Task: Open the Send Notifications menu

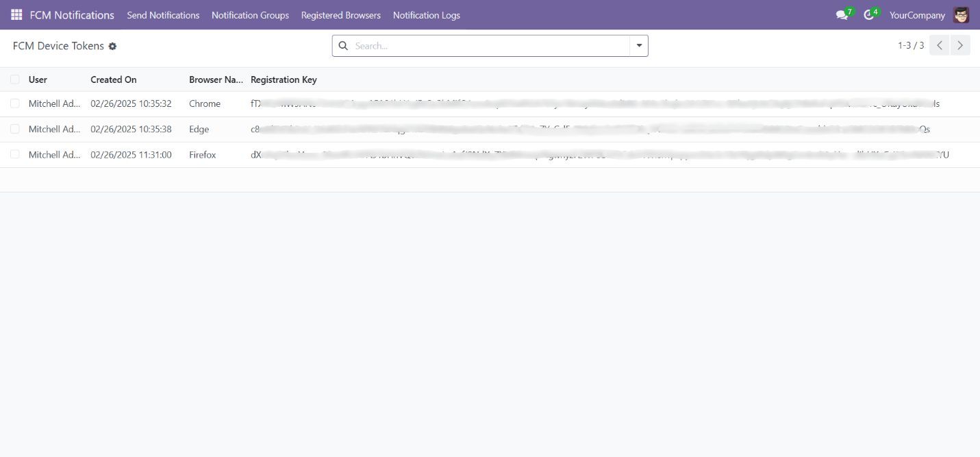Action: click(x=163, y=14)
